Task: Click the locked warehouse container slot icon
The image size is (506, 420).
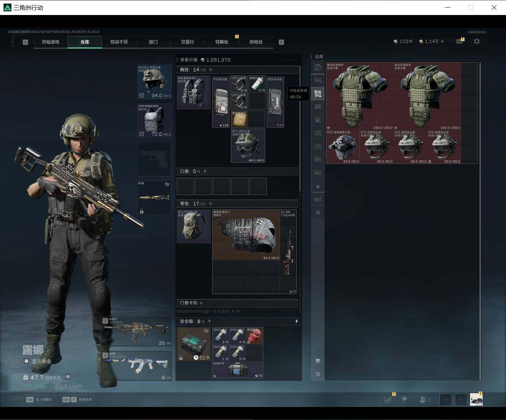Action: point(318,186)
